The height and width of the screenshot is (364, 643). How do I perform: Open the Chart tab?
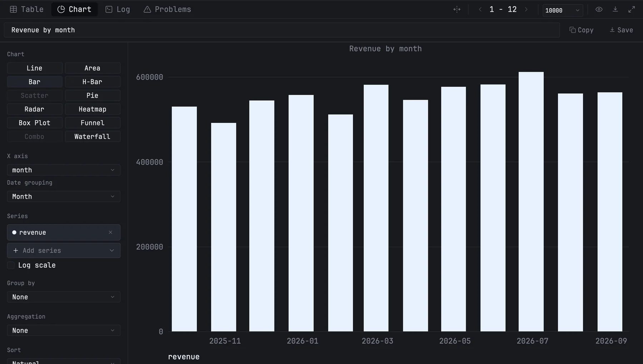click(74, 9)
